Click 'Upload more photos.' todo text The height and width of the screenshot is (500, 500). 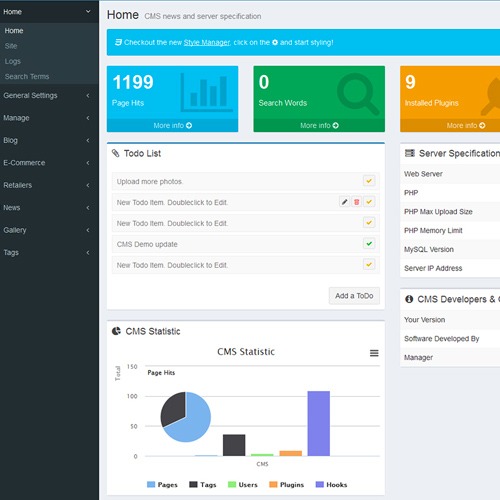150,181
